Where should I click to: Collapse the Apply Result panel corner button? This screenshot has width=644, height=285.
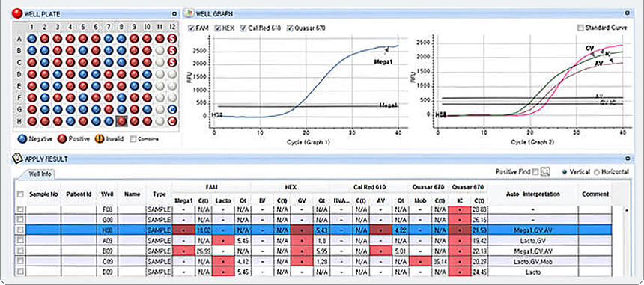[628, 159]
